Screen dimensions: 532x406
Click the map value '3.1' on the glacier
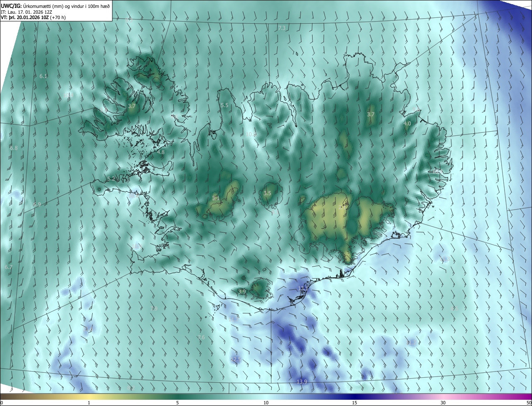coord(216,198)
